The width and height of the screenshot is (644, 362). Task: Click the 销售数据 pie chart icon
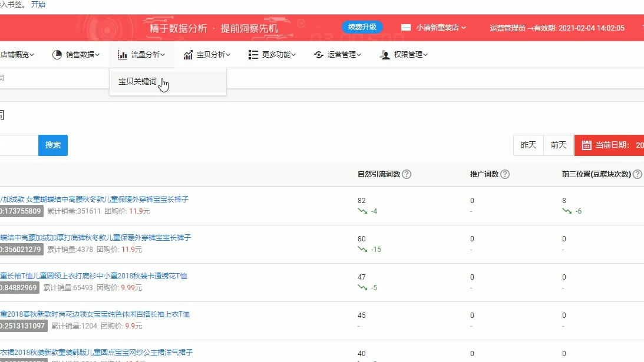click(x=58, y=55)
